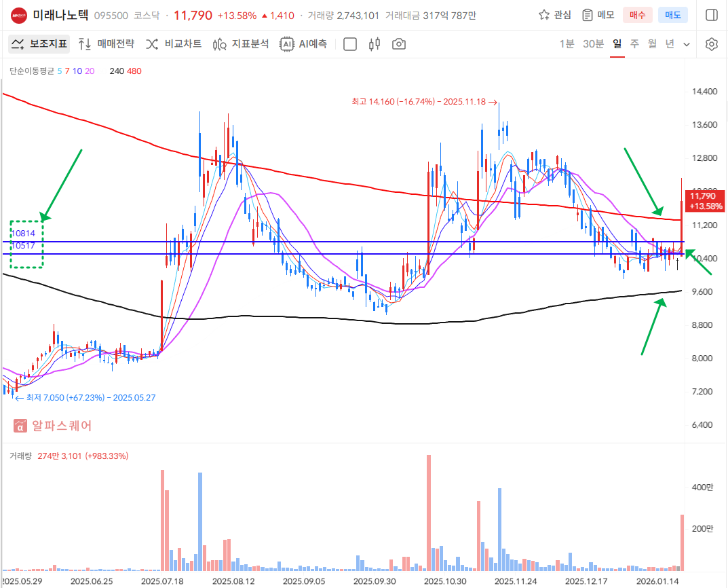Click the candlestick chart type icon
Image resolution: width=728 pixels, height=588 pixels.
(x=374, y=44)
